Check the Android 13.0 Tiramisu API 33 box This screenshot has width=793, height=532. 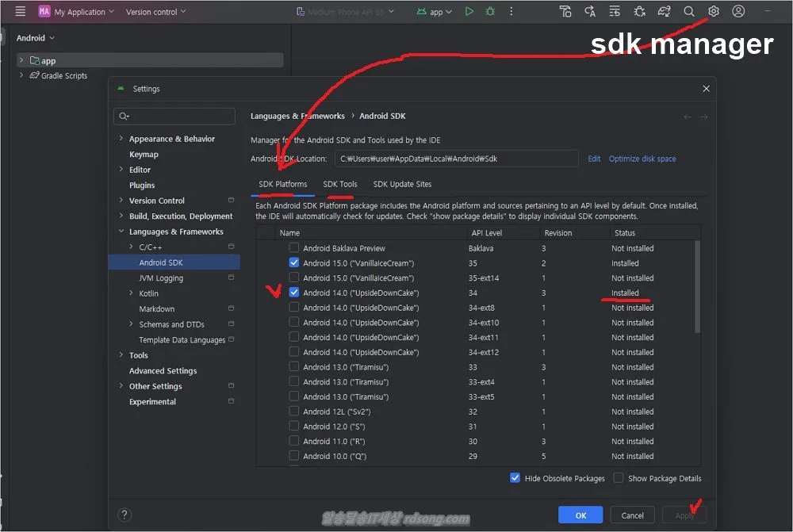pyautogui.click(x=294, y=367)
